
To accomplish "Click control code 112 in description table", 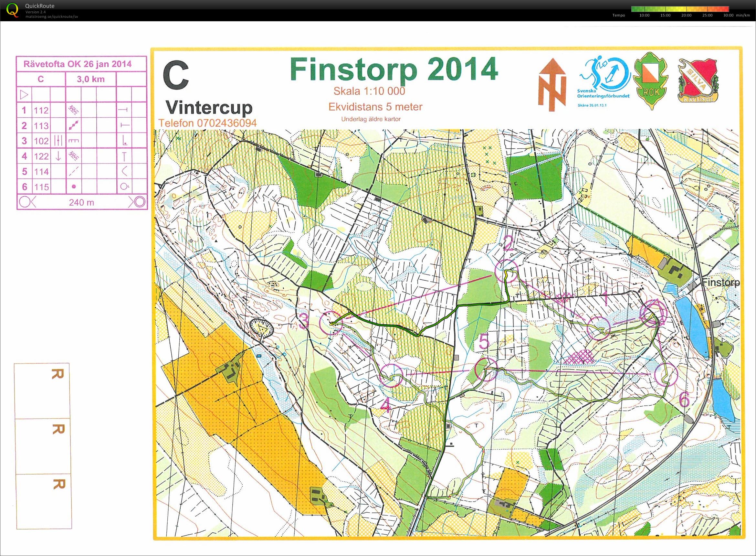I will coord(41,111).
